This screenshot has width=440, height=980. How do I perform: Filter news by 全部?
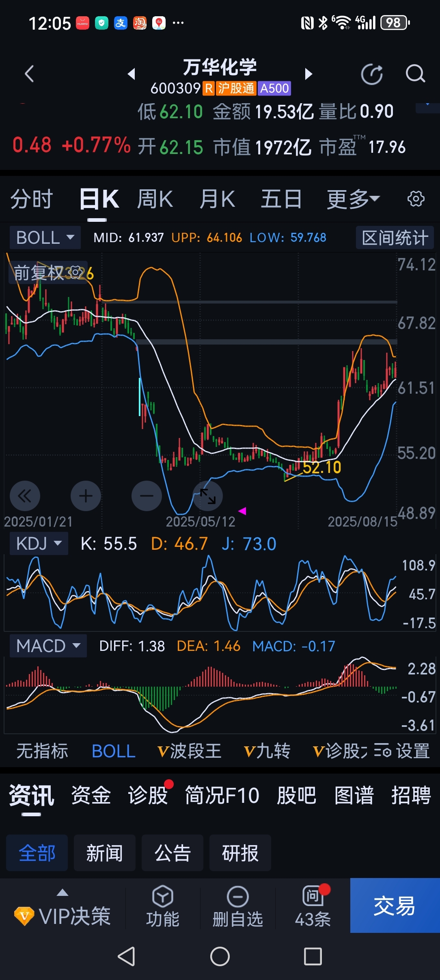tap(37, 853)
